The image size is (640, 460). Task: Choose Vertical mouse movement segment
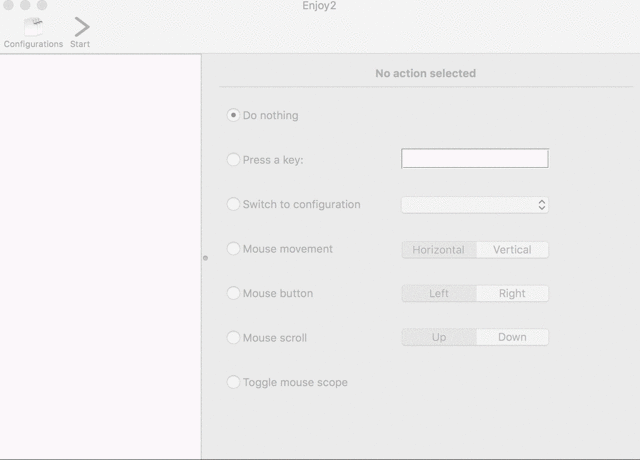[x=512, y=250]
